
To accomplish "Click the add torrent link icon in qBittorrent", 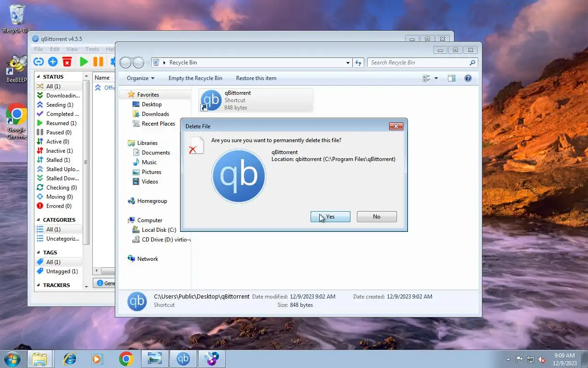I will tap(39, 62).
